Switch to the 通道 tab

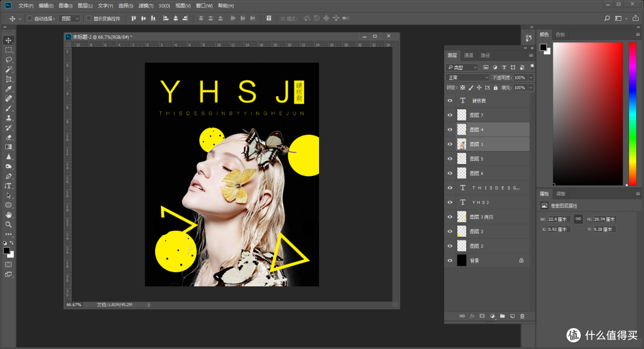(x=469, y=55)
